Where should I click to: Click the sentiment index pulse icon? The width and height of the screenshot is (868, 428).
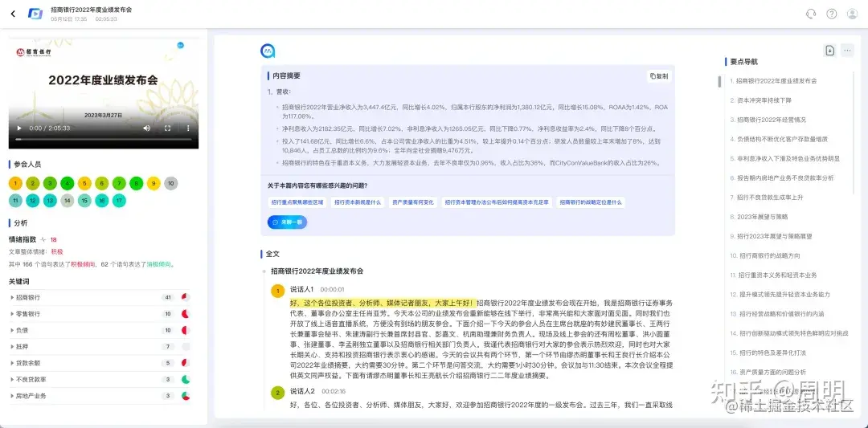pos(43,239)
